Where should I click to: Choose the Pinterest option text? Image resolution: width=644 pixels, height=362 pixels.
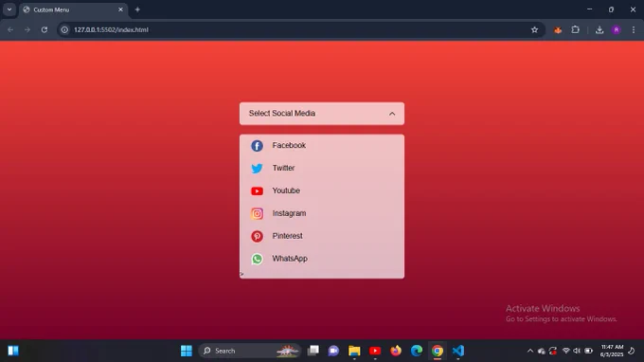[x=287, y=236]
